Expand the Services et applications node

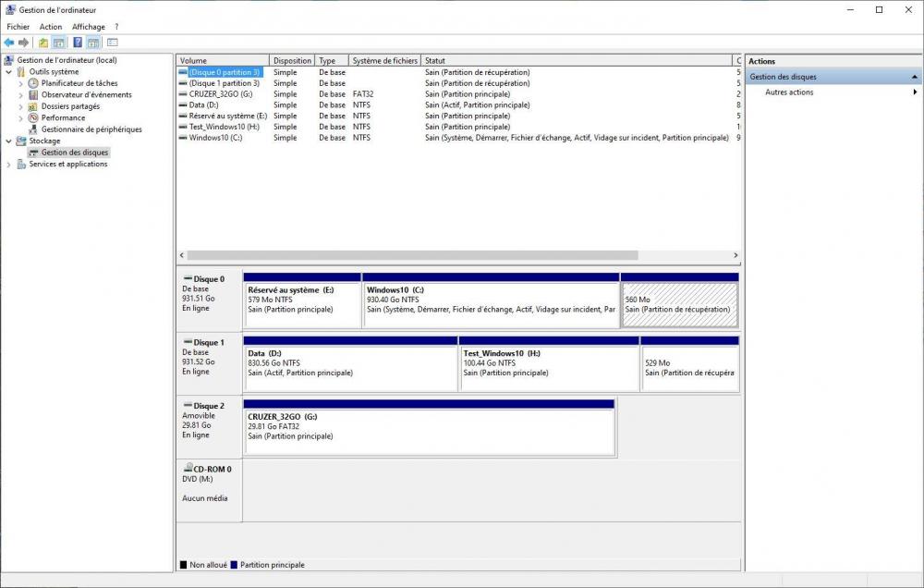(9, 165)
